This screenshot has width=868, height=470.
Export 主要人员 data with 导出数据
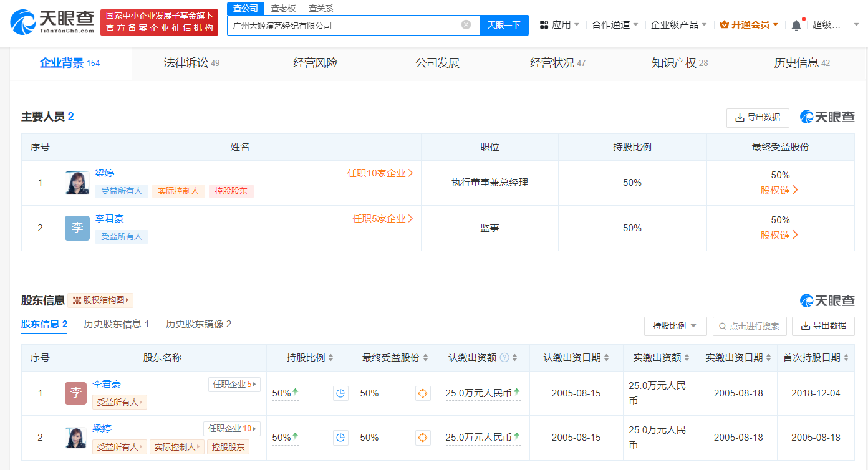pyautogui.click(x=758, y=118)
